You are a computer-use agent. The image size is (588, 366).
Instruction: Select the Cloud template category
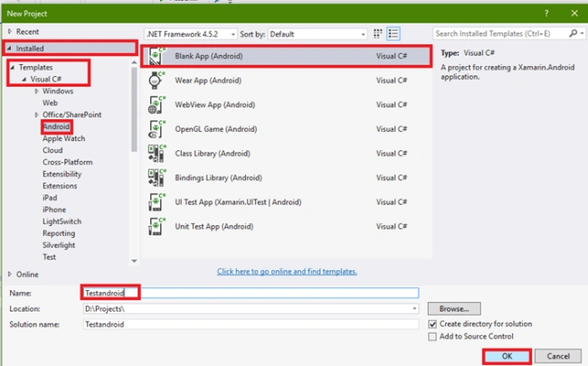(52, 150)
